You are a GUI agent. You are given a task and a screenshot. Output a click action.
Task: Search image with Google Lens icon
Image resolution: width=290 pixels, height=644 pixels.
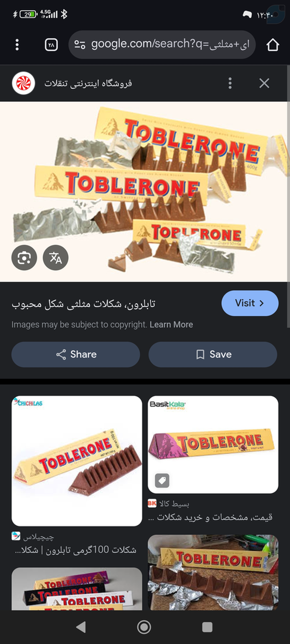point(24,258)
